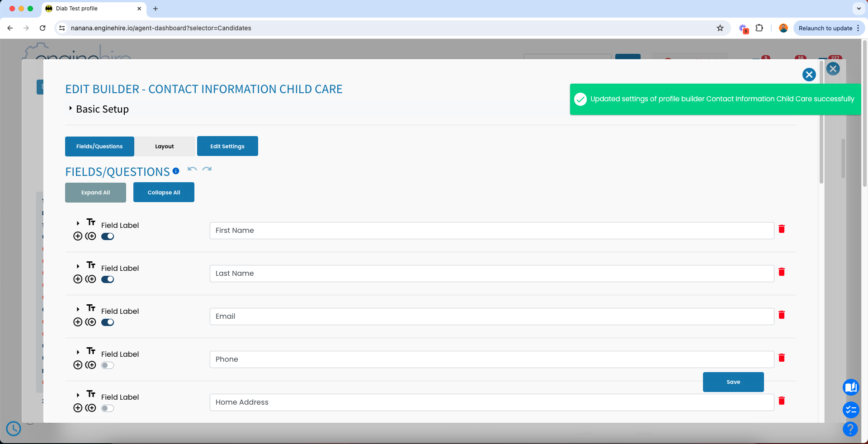Delete the Phone field
This screenshot has width=868, height=444.
(781, 358)
